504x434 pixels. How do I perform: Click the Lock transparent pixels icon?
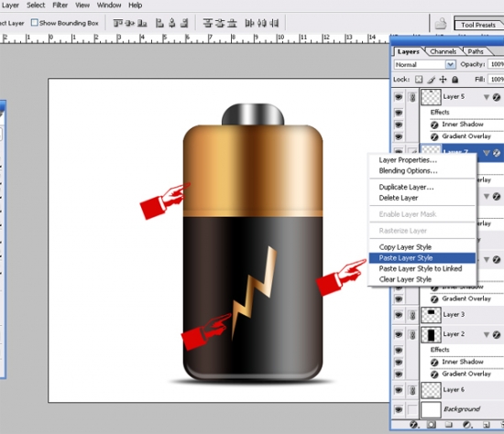click(x=419, y=80)
